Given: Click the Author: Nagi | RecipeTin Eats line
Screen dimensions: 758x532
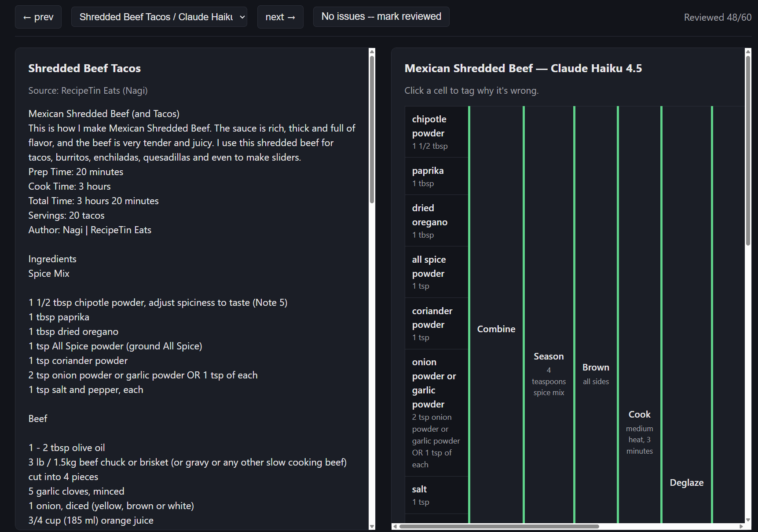Looking at the screenshot, I should click(90, 230).
